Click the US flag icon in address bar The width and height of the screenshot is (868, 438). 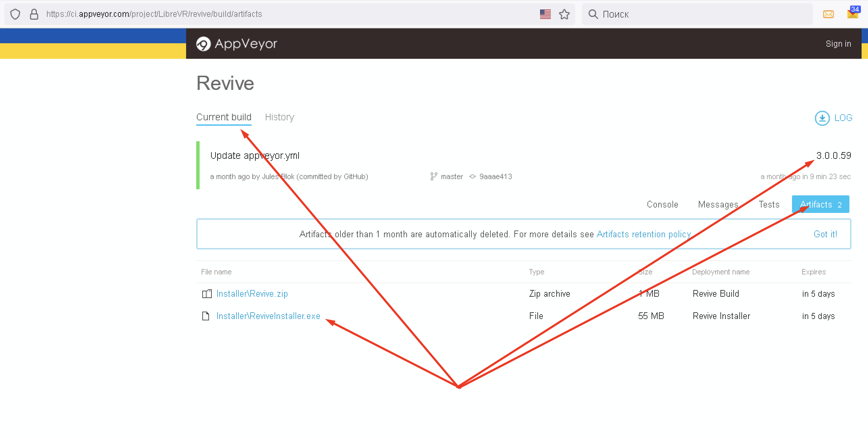[545, 14]
